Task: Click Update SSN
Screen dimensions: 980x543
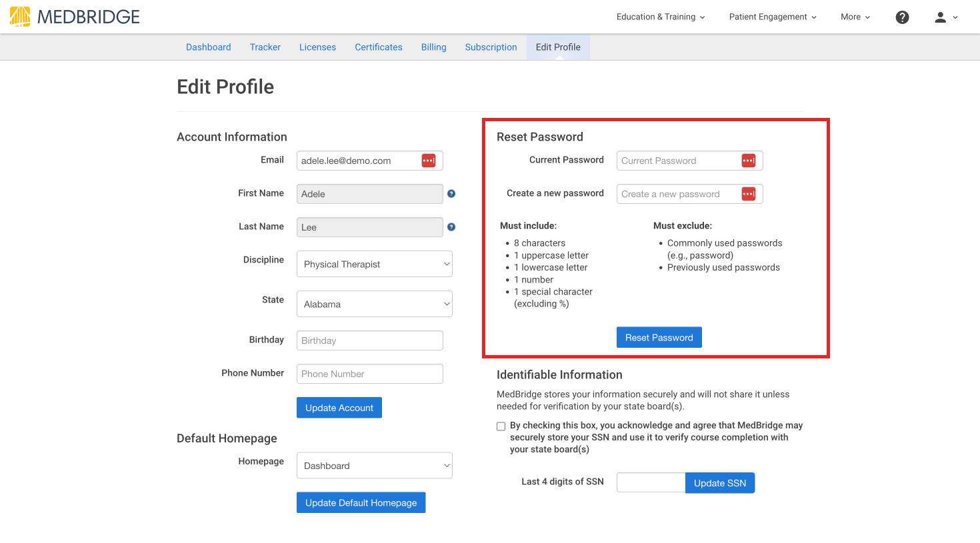Action: pos(720,482)
